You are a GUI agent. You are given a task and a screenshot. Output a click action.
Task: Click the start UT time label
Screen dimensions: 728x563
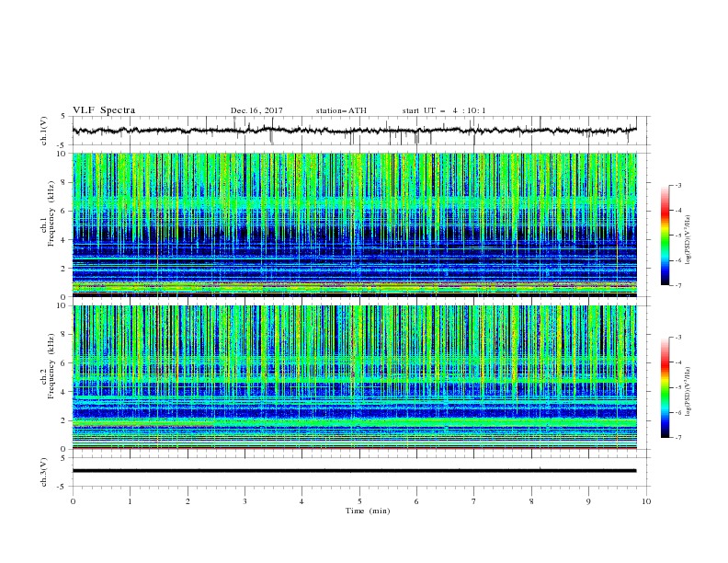pyautogui.click(x=444, y=110)
